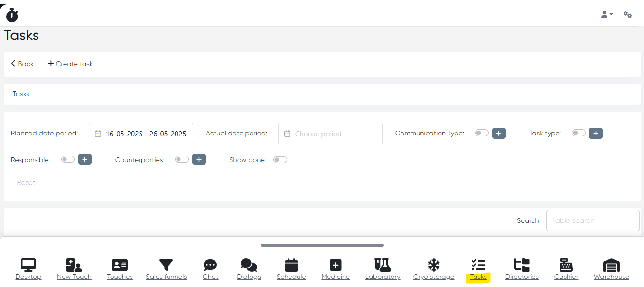Image resolution: width=644 pixels, height=287 pixels.
Task: Open the Cryo storage snowflake icon
Action: click(433, 265)
